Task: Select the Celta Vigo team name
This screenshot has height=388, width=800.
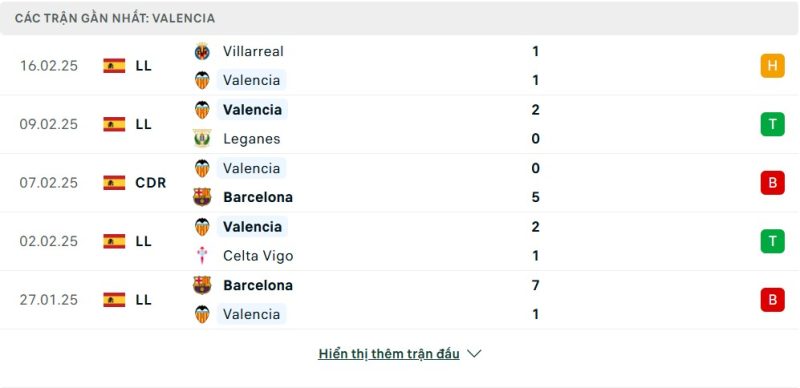Action: (258, 256)
